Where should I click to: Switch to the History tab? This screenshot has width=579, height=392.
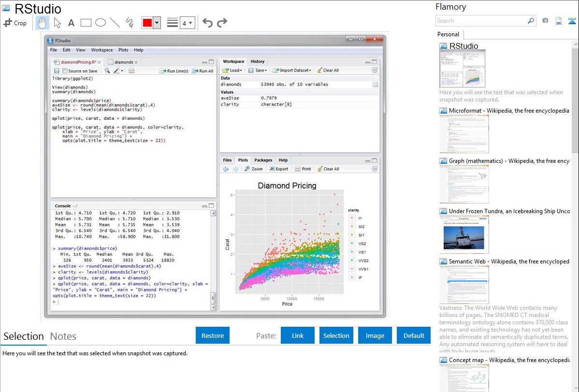(258, 61)
